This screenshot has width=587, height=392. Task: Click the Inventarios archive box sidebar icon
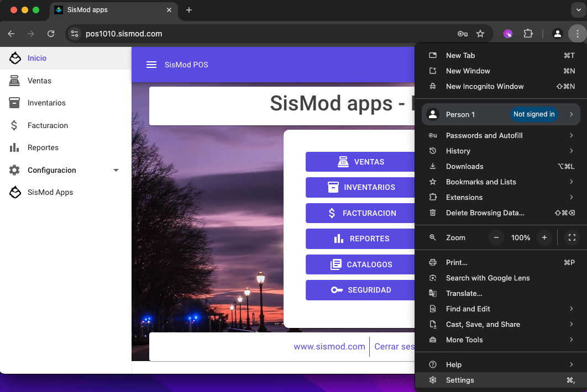(x=14, y=103)
